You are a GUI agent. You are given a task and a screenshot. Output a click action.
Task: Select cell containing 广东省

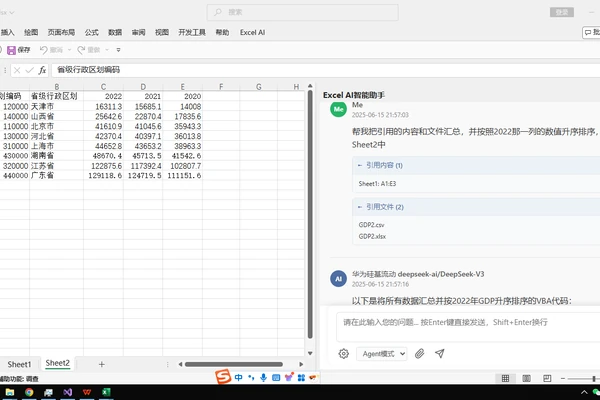(x=56, y=176)
